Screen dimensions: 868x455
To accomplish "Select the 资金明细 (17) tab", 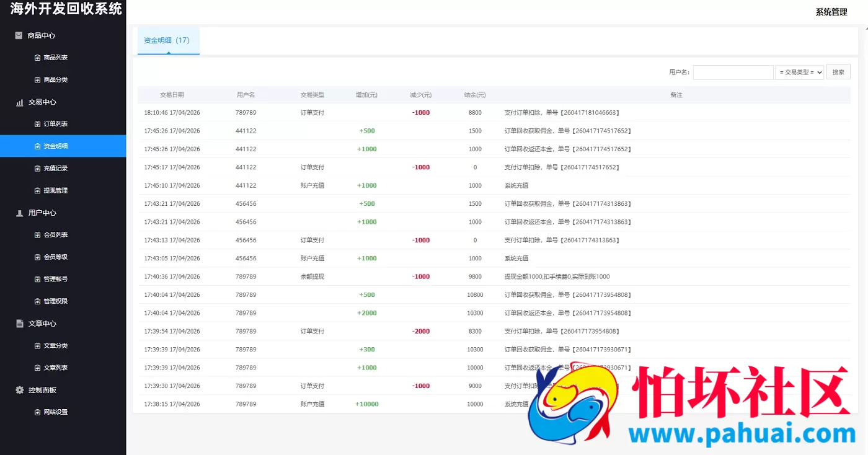I will click(x=168, y=40).
